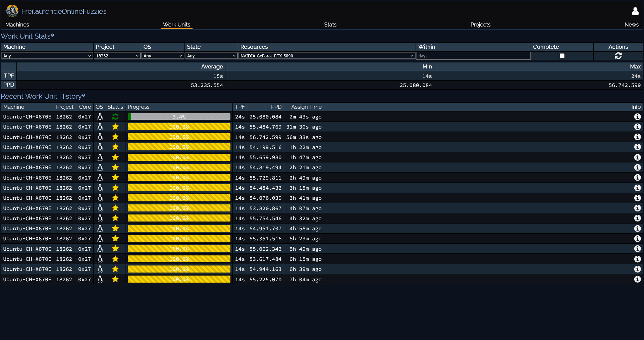Open info for the 31m 30s ago work unit

[637, 127]
